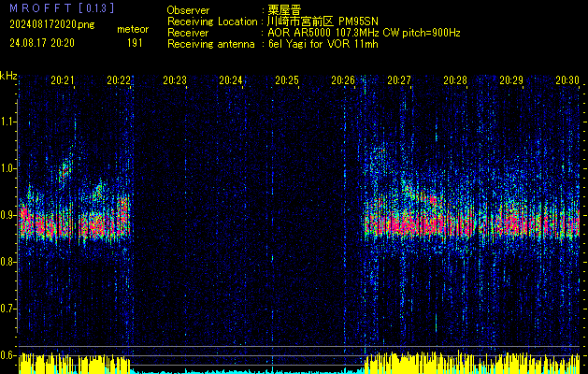The image size is (588, 374).
Task: Click the 1.0 frequency axis label
Action: coord(8,168)
